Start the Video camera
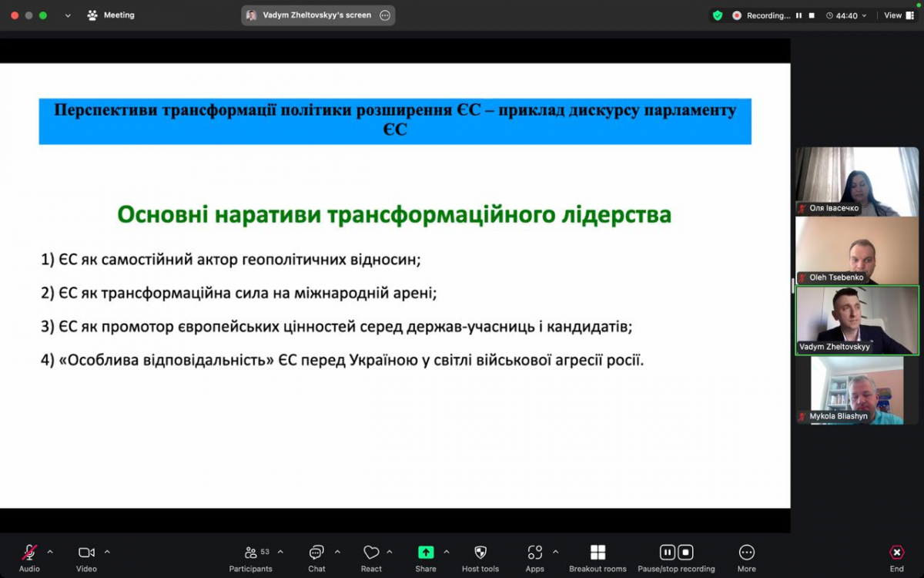Image resolution: width=924 pixels, height=578 pixels. pyautogui.click(x=85, y=553)
